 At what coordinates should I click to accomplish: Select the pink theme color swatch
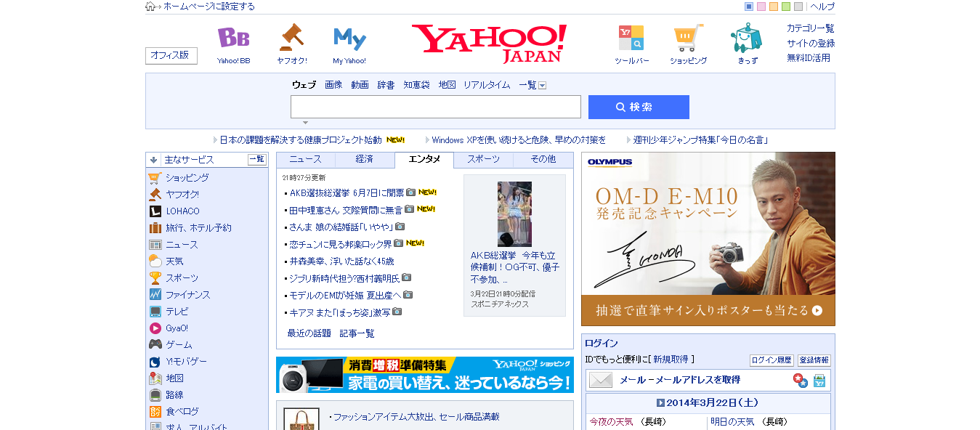click(761, 7)
